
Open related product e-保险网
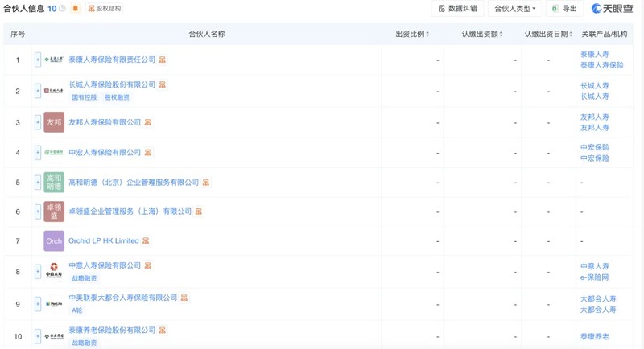(594, 277)
